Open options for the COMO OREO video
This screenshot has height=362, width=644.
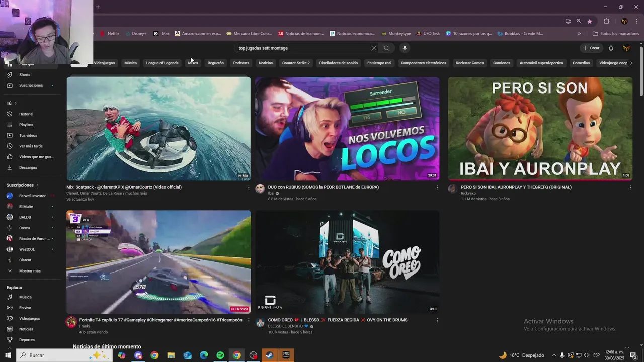click(437, 320)
